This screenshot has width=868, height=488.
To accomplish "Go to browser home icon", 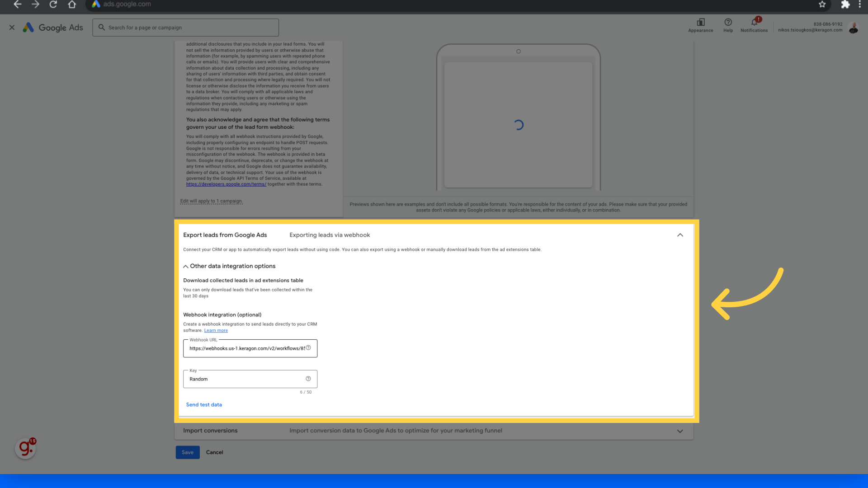I will click(x=72, y=5).
